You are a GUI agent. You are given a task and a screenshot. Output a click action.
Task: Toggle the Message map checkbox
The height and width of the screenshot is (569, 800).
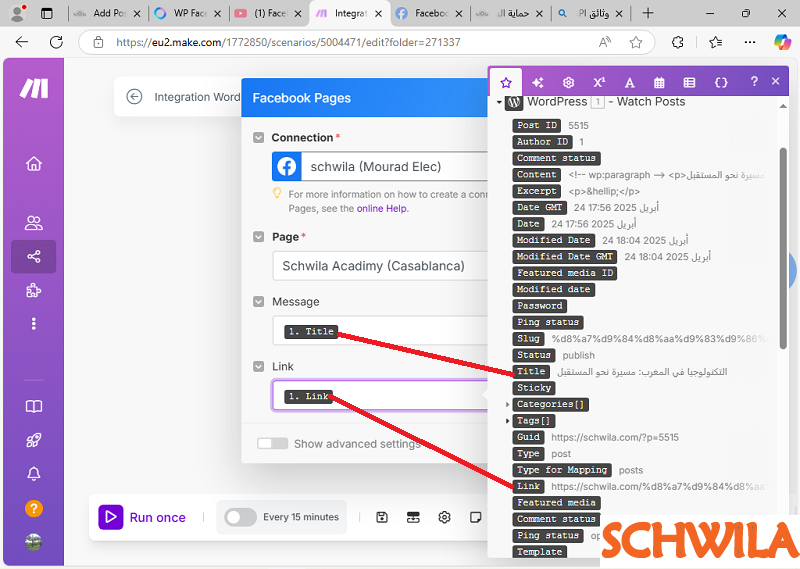pos(259,302)
